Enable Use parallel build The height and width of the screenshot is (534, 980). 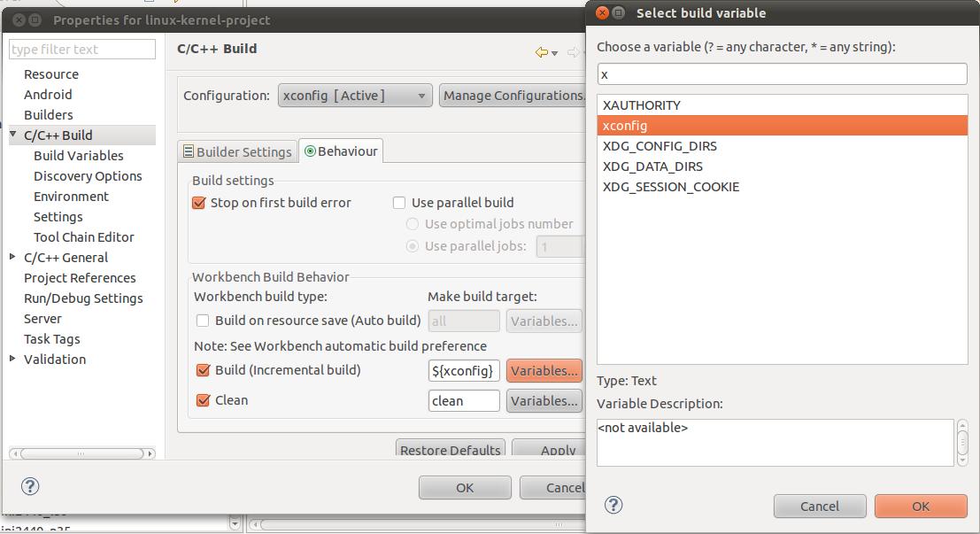click(398, 203)
